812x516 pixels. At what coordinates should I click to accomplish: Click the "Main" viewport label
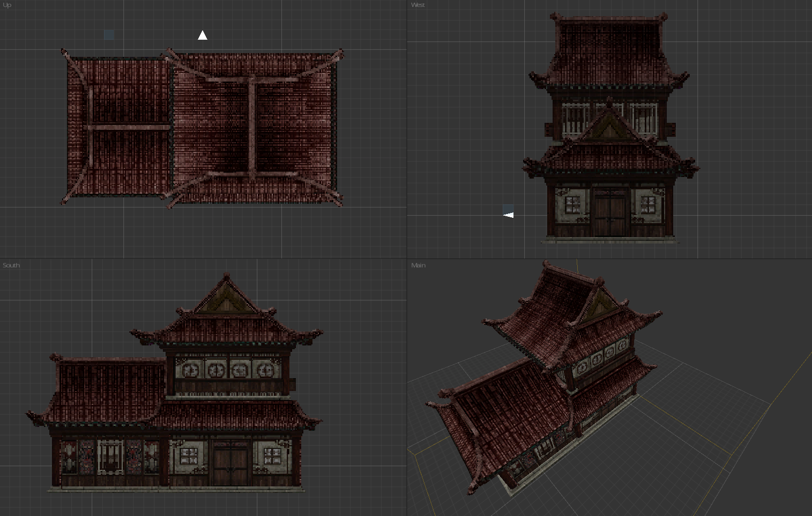[x=418, y=265]
